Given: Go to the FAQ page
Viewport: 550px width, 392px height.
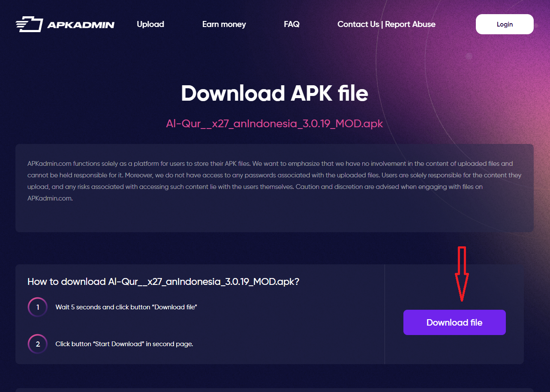Looking at the screenshot, I should [292, 24].
